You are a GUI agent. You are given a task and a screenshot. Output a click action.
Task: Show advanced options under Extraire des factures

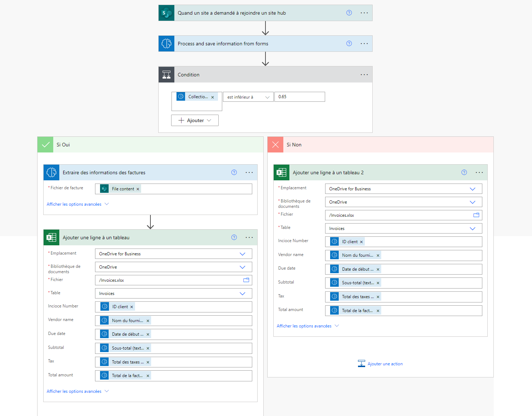[x=78, y=204]
